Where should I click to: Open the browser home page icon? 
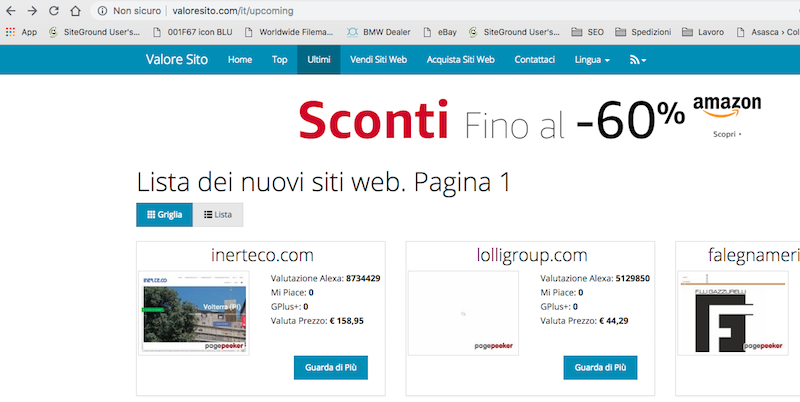(76, 11)
